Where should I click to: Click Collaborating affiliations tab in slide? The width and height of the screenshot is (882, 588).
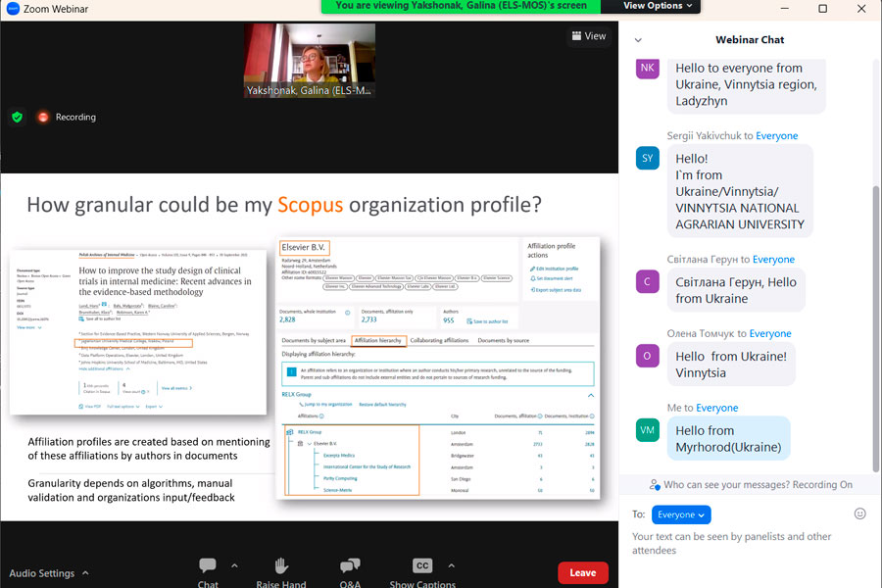[439, 340]
